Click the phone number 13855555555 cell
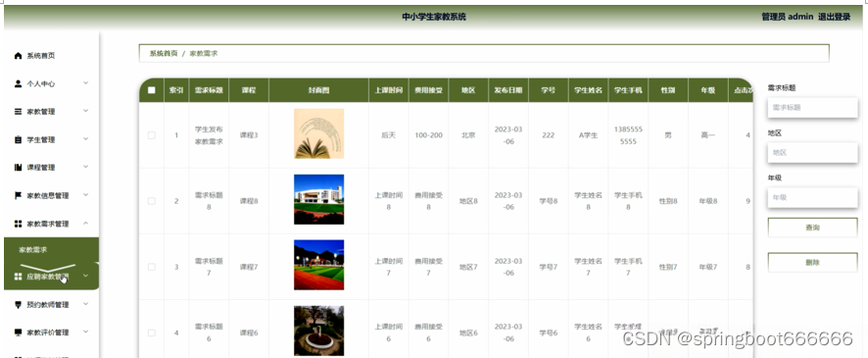 pos(628,135)
